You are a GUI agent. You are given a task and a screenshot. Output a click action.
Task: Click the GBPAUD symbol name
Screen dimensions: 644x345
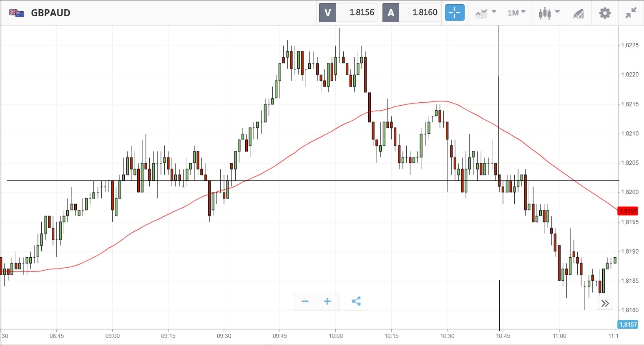[50, 13]
